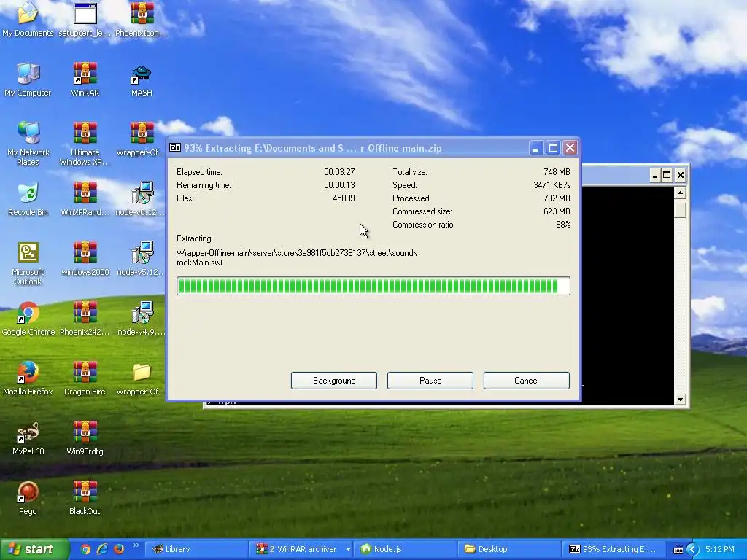This screenshot has width=747, height=560.
Task: Open My Network Places icon
Action: click(28, 144)
